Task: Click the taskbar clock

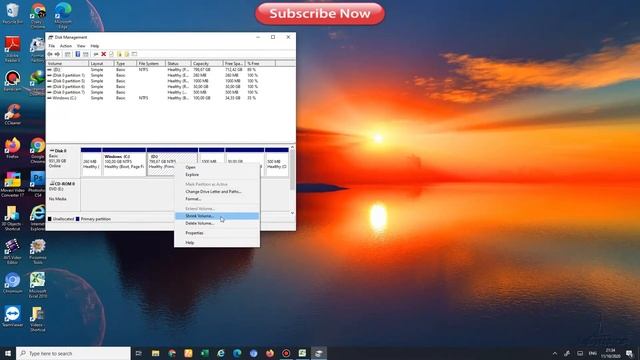Action: click(x=611, y=353)
